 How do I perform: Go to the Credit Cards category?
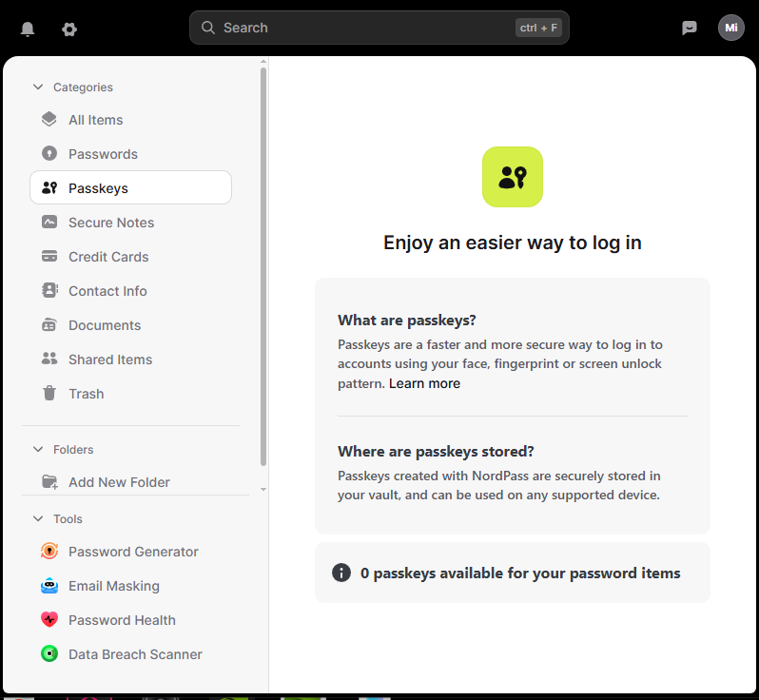click(x=108, y=257)
